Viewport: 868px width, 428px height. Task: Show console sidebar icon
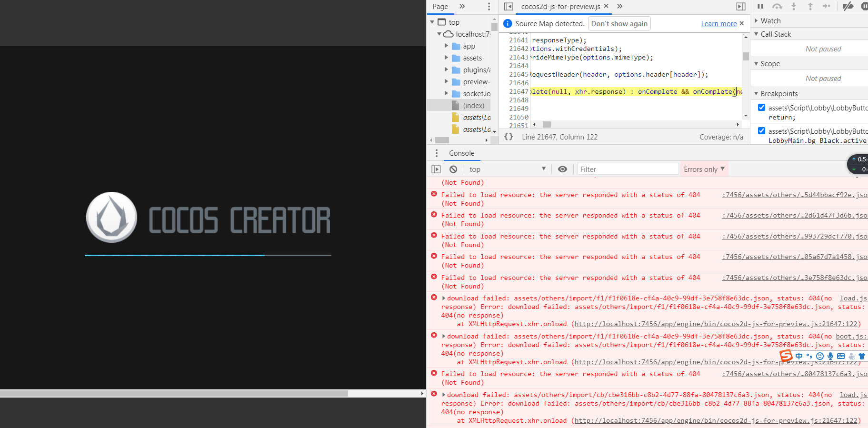point(436,169)
